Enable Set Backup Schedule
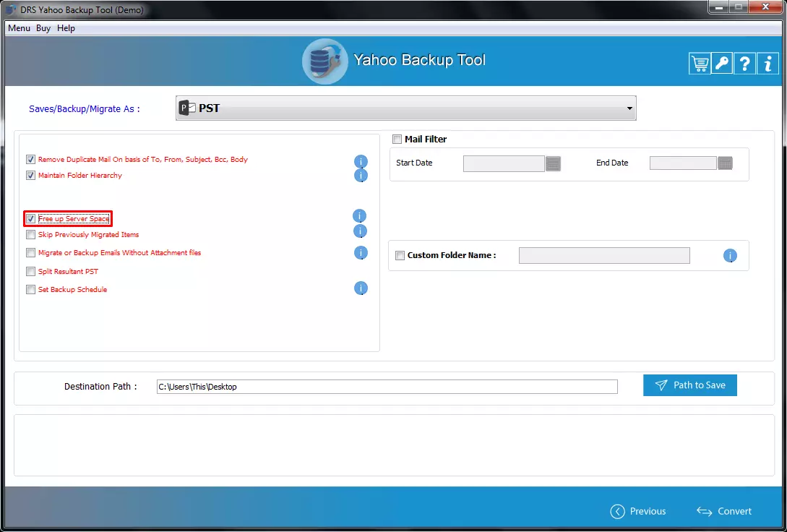787x532 pixels. click(30, 290)
